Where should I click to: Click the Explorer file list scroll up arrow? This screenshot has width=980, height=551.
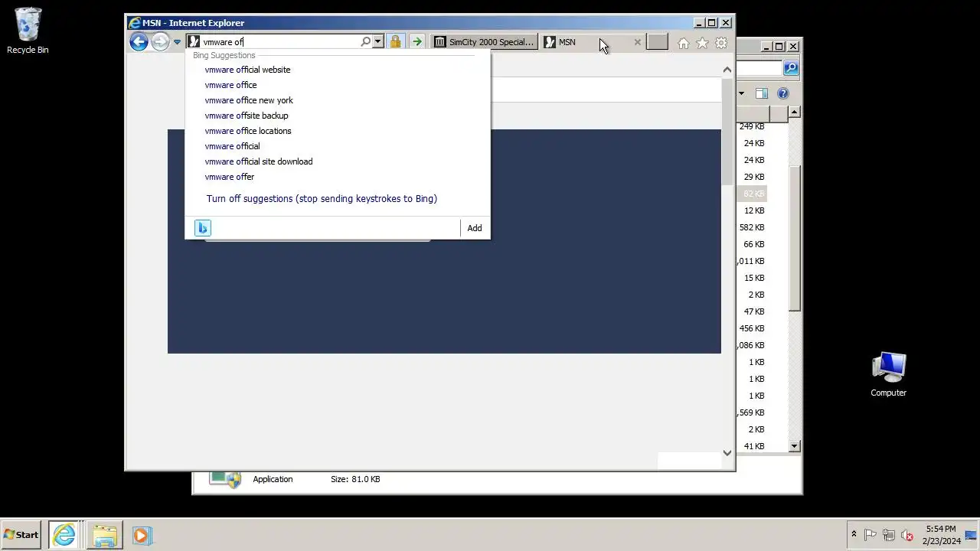click(x=794, y=112)
